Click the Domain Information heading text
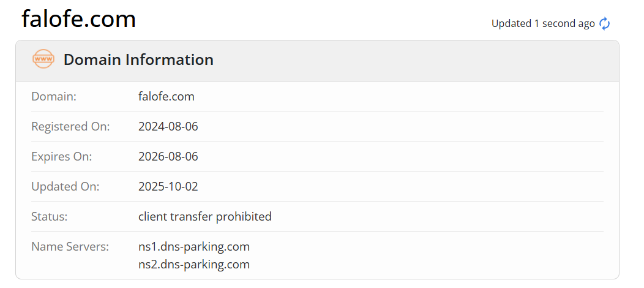The width and height of the screenshot is (644, 288). click(x=138, y=60)
